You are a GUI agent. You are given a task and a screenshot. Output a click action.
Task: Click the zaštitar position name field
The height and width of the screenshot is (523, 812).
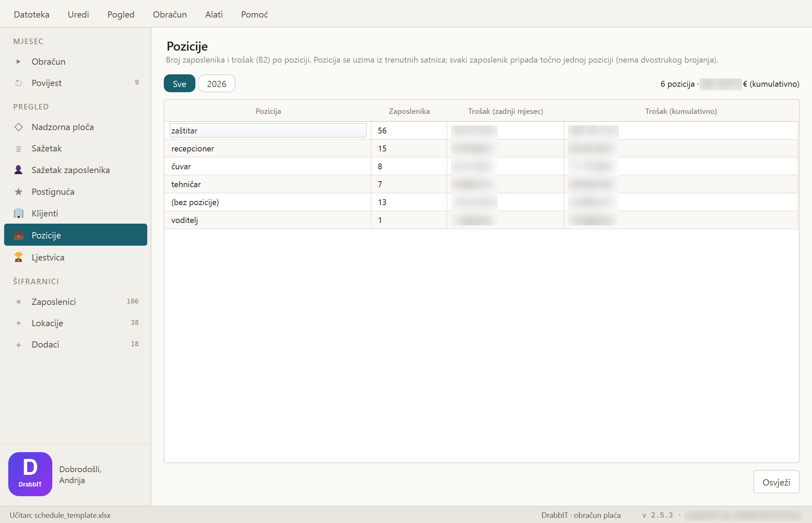(x=268, y=131)
